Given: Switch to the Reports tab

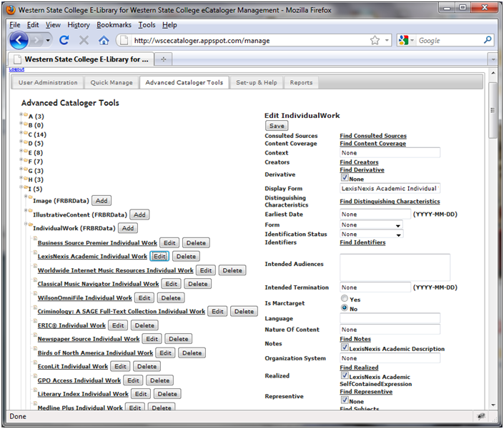Looking at the screenshot, I should pos(301,83).
